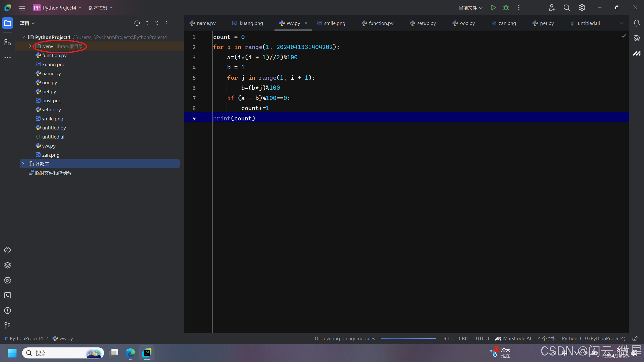Toggle the read-only lock icon in the status bar
The image size is (644, 362).
[x=635, y=339]
